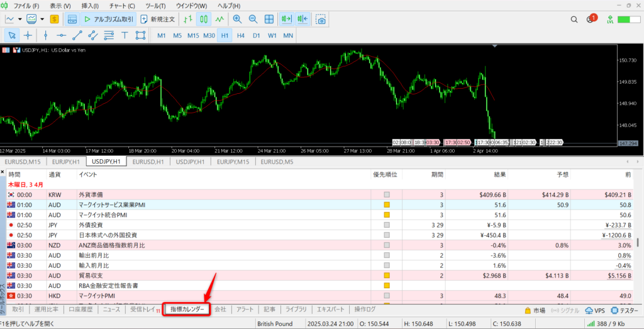Select the crosshair tool
The image size is (644, 329).
coord(28,35)
